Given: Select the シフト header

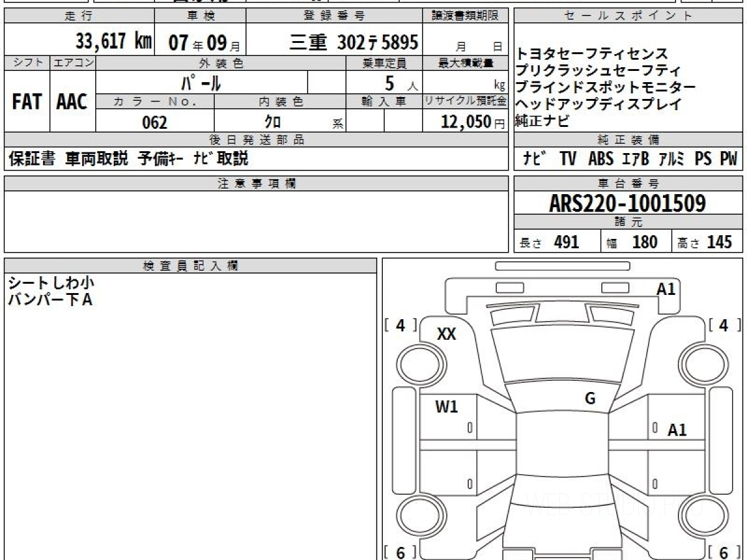Looking at the screenshot, I should coord(27,62).
